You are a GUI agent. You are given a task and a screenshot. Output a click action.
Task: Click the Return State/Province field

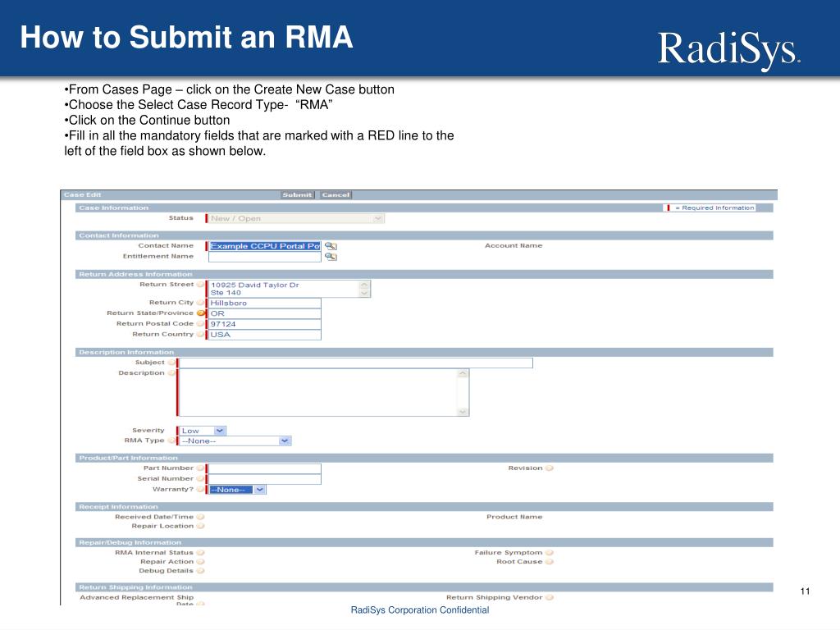[x=265, y=313]
